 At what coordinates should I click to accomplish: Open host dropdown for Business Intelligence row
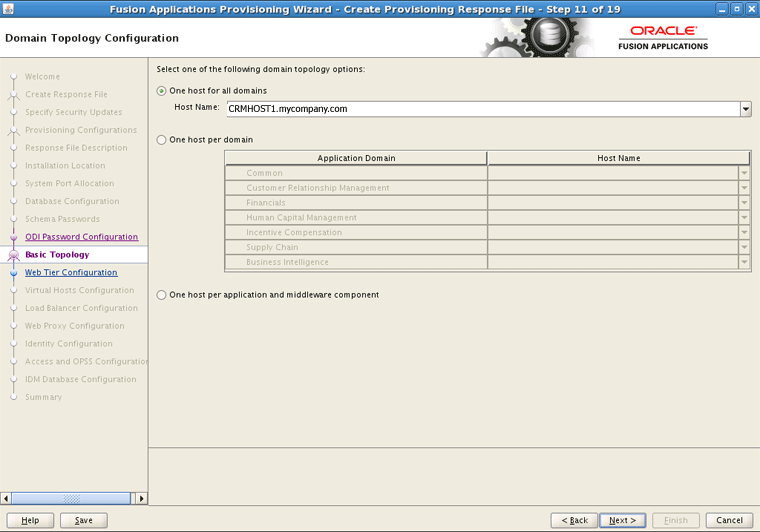744,262
